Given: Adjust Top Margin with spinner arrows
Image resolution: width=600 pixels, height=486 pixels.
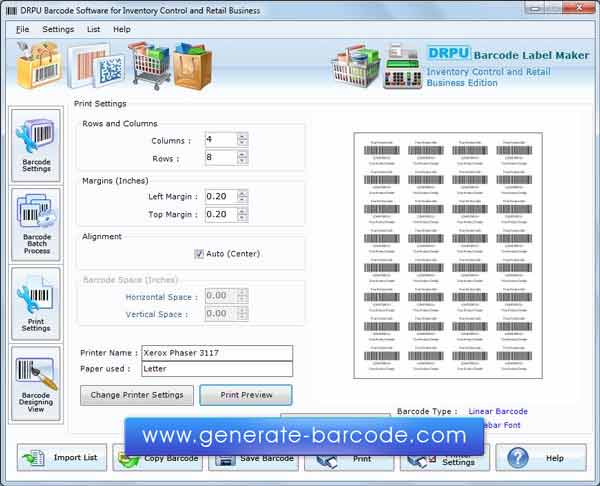Looking at the screenshot, I should pyautogui.click(x=242, y=214).
